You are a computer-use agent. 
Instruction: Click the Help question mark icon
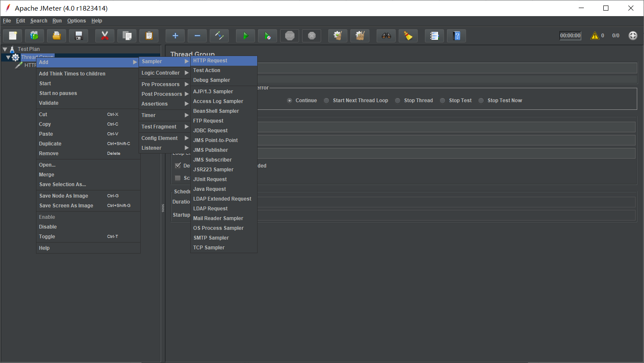coord(456,36)
